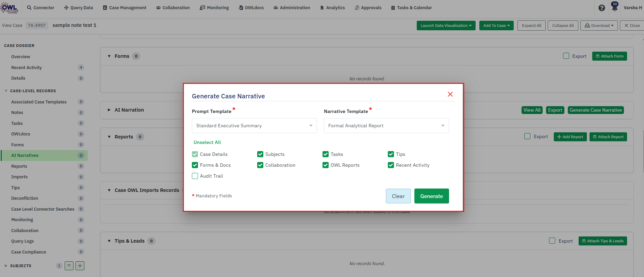
Task: Click the Generate button
Action: [x=432, y=196]
